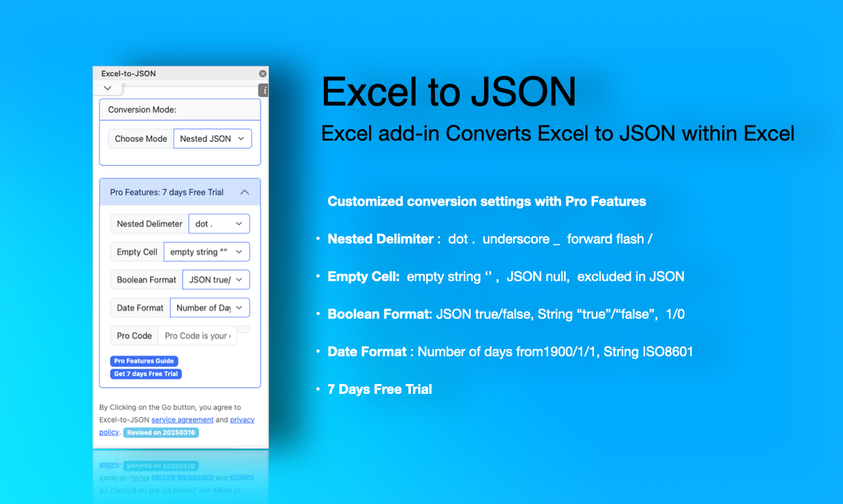Open the Choose Mode "Nested JSON" dropdown

(x=212, y=139)
